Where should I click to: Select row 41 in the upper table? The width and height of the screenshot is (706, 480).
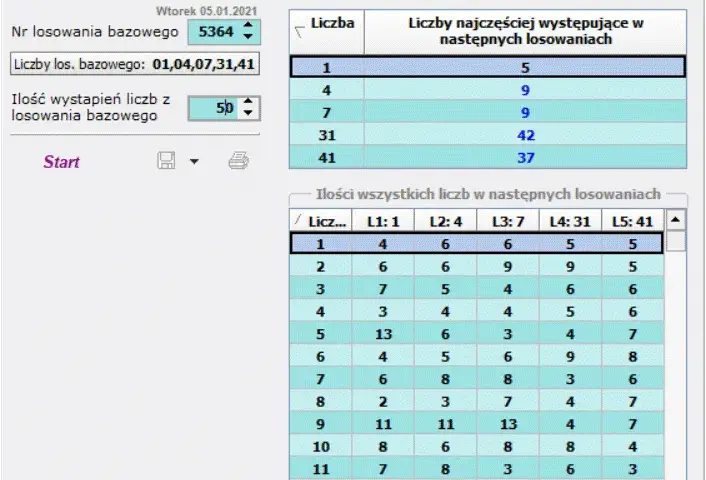tap(488, 158)
